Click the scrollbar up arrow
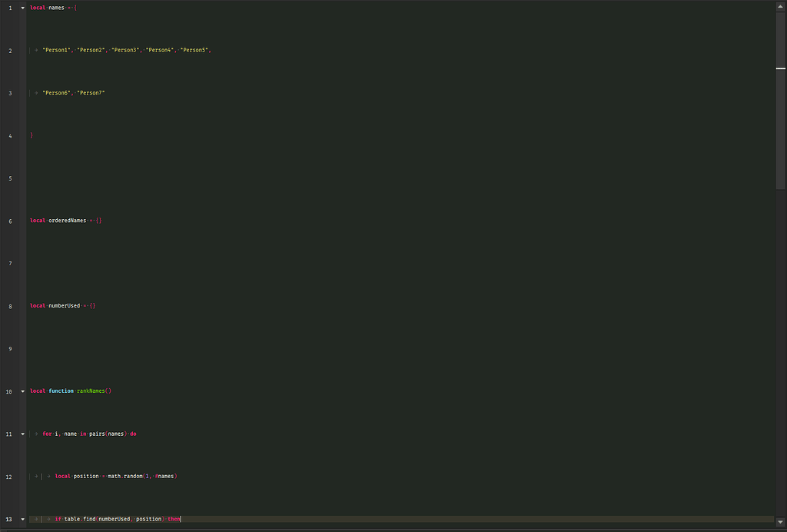 pos(782,5)
